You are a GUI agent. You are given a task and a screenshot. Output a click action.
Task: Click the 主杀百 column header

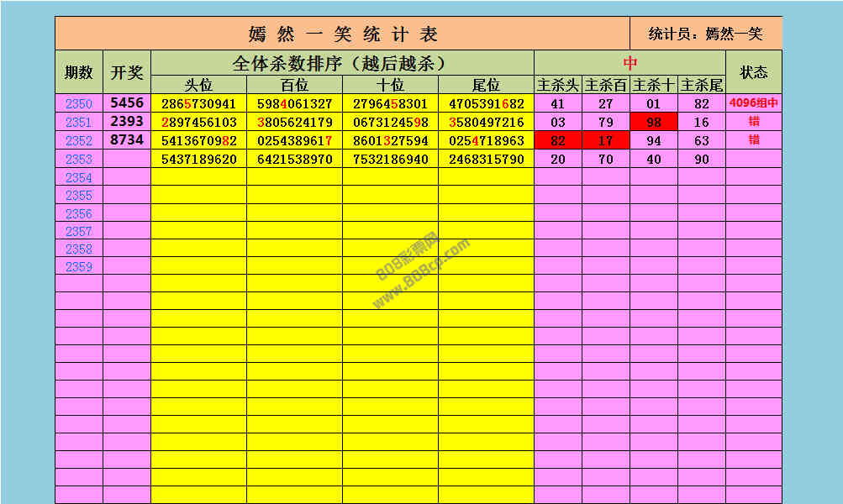point(606,85)
